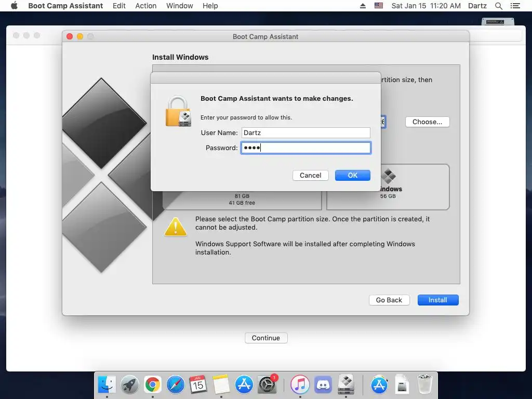Click 'Boot Camp Assistant wants to make changes.' text
This screenshot has width=532, height=399.
pos(276,98)
